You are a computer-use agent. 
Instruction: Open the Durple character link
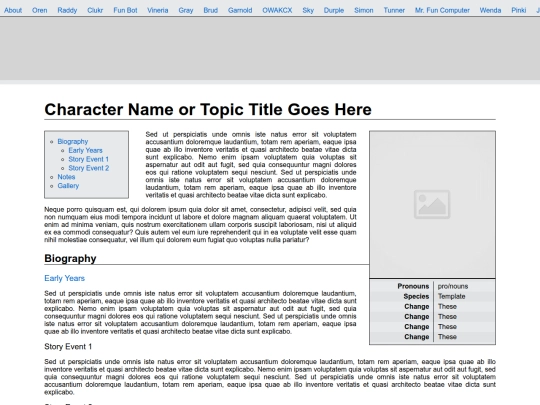point(334,10)
